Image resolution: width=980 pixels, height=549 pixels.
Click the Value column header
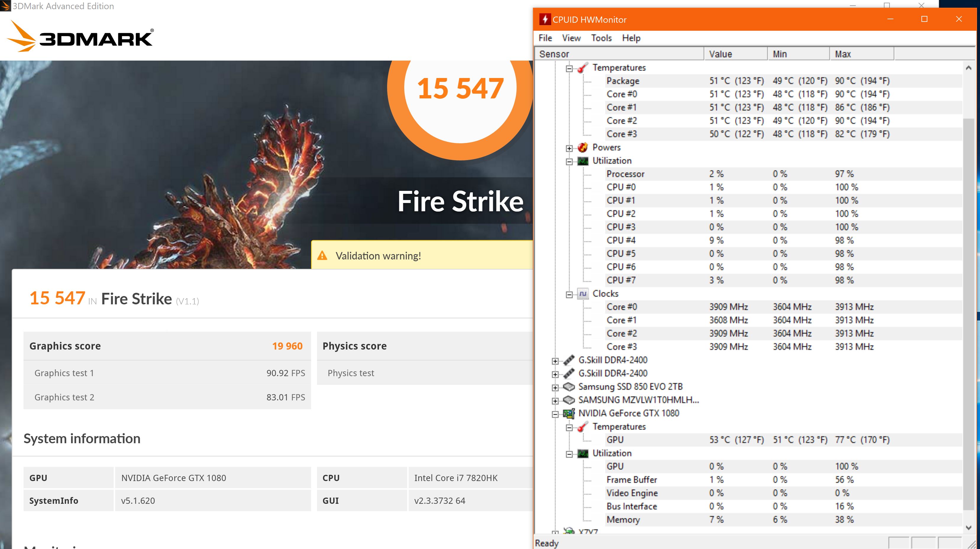point(736,54)
